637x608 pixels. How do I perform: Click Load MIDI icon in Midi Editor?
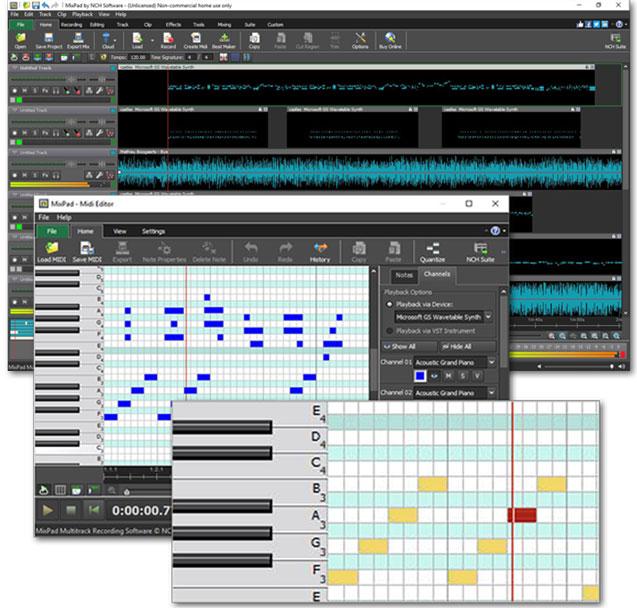[52, 252]
